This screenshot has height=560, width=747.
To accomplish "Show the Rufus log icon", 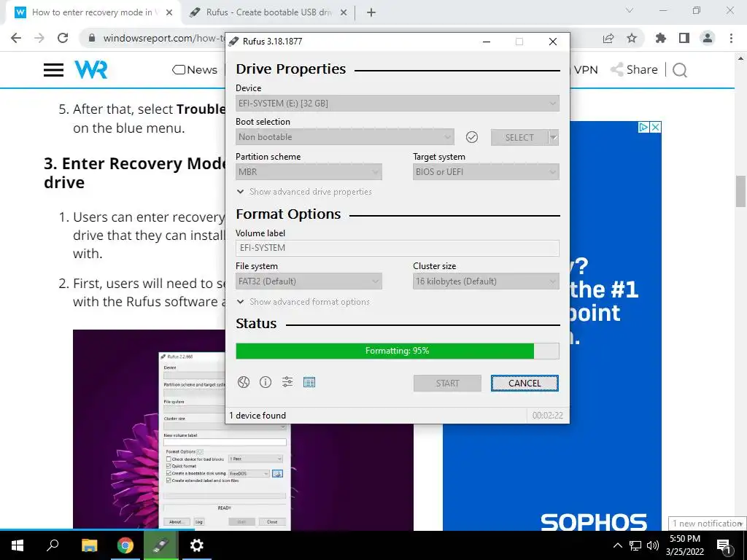I will [309, 382].
